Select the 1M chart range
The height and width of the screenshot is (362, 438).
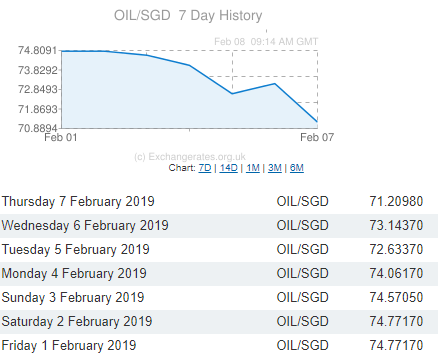253,168
